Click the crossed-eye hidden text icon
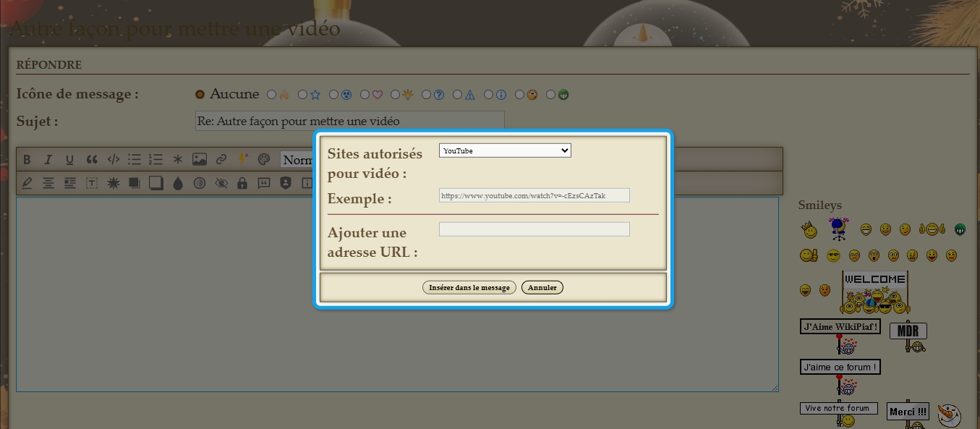The height and width of the screenshot is (429, 980). click(221, 183)
